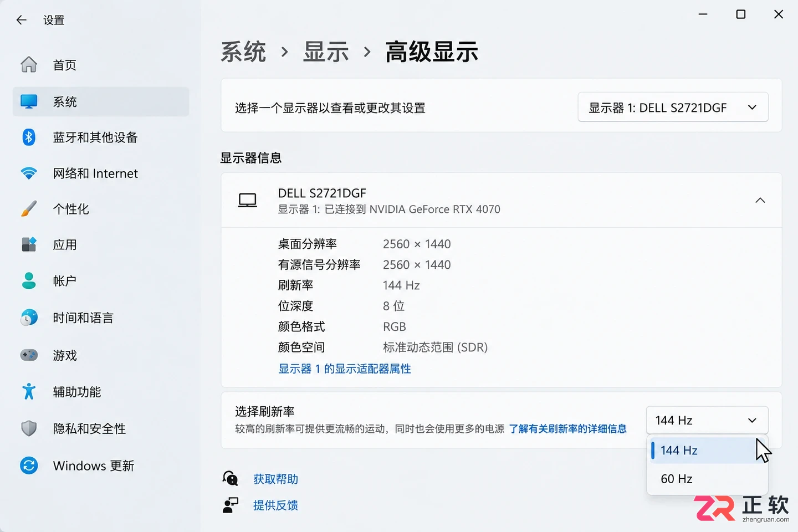
Task: Click the 标准动态范围 (SDR) value
Action: coord(436,347)
